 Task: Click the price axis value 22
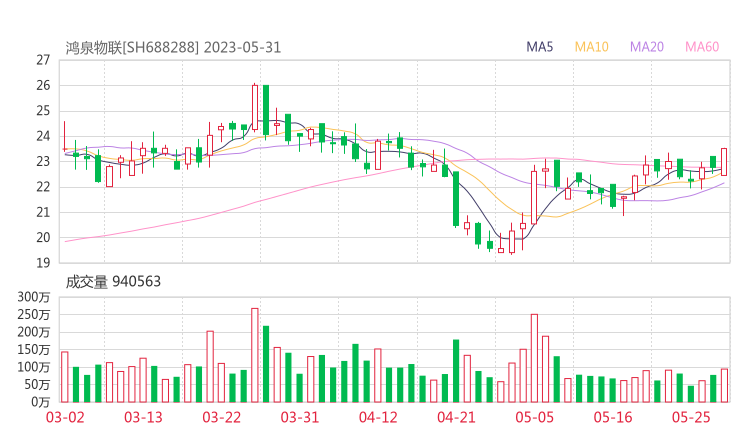[x=43, y=187]
